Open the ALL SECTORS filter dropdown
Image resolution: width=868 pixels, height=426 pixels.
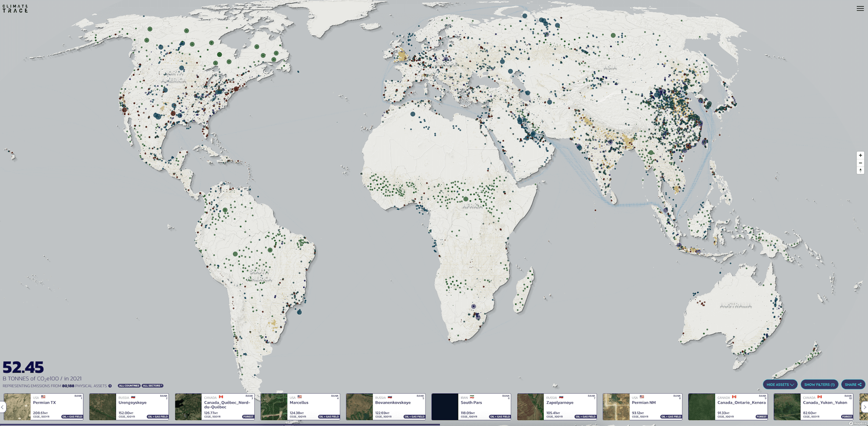coord(153,386)
